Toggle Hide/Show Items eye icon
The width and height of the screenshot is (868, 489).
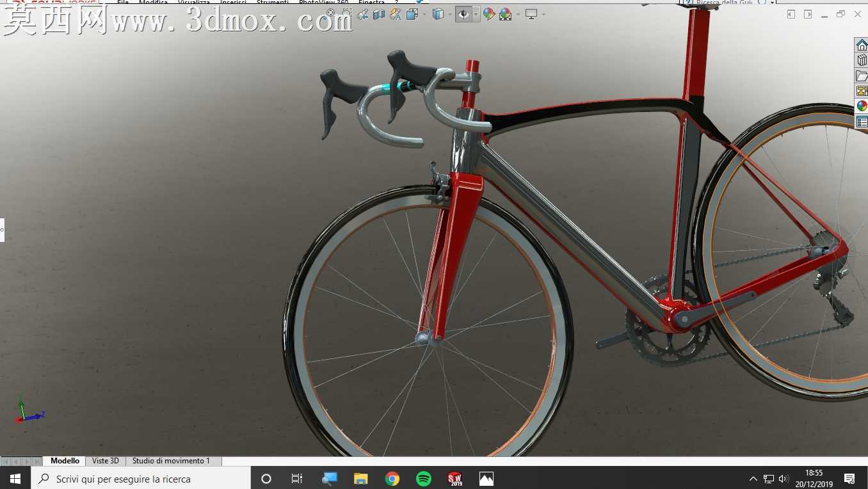point(463,14)
